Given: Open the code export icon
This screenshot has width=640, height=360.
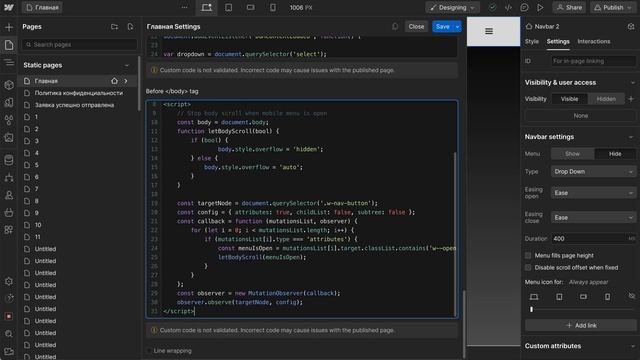Looking at the screenshot, I should (508, 7).
